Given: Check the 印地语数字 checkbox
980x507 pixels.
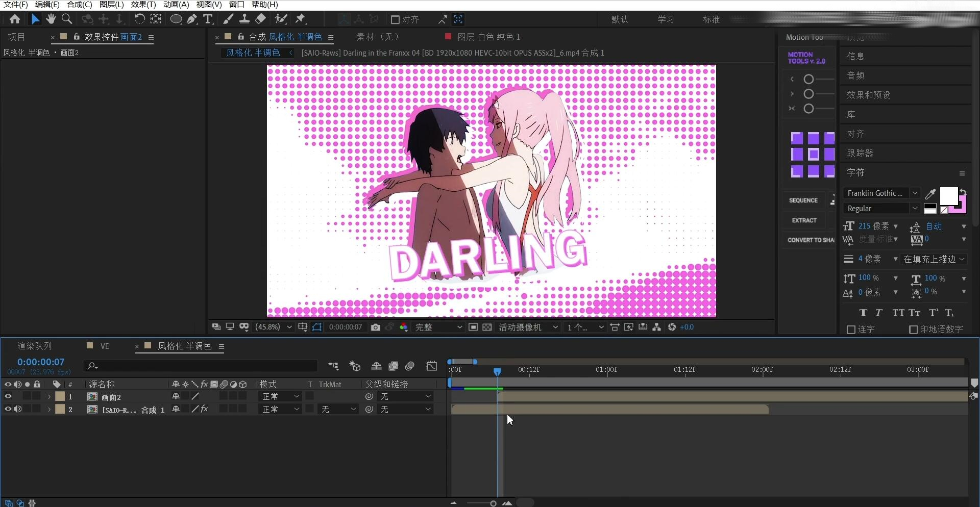Looking at the screenshot, I should point(914,330).
